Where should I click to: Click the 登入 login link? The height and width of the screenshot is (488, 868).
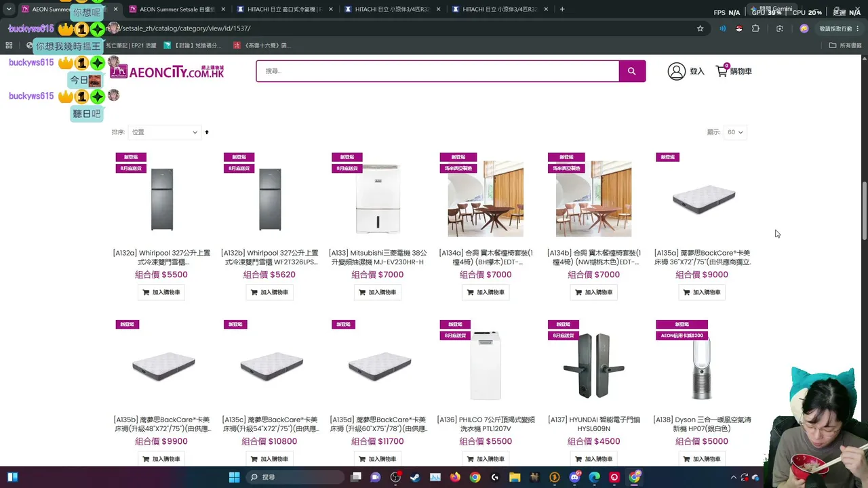(697, 71)
